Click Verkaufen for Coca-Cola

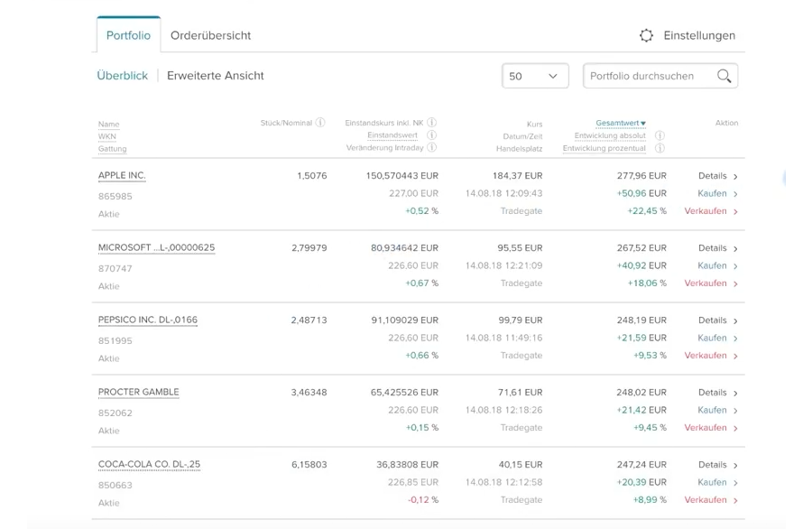coord(711,500)
